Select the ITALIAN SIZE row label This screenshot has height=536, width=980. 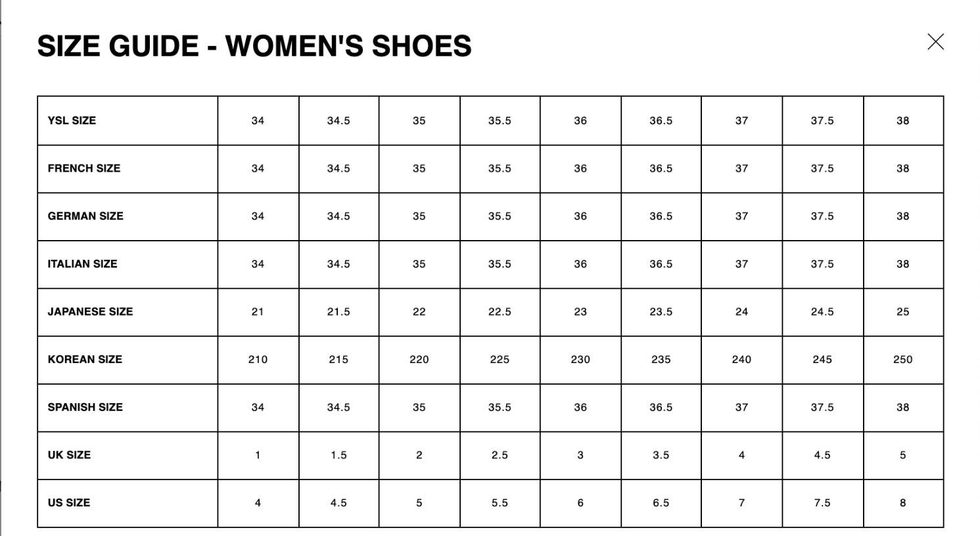click(x=82, y=264)
